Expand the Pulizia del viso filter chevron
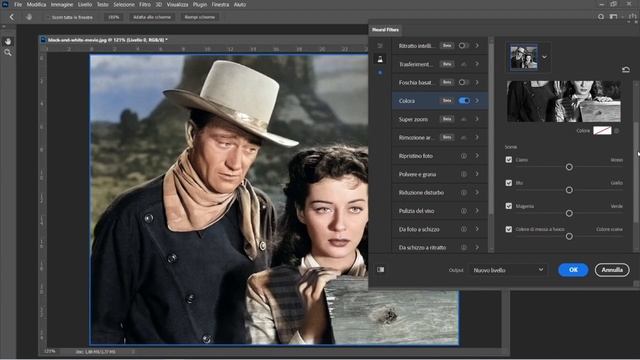 click(477, 211)
